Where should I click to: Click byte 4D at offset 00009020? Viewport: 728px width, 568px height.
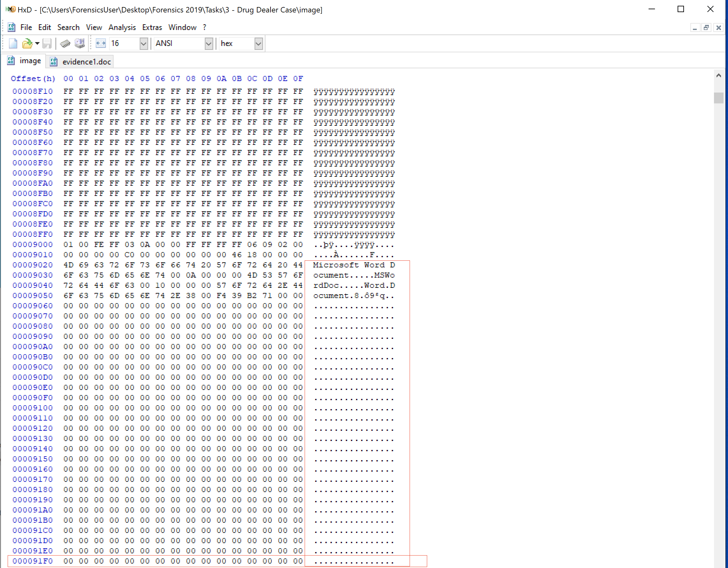point(68,265)
